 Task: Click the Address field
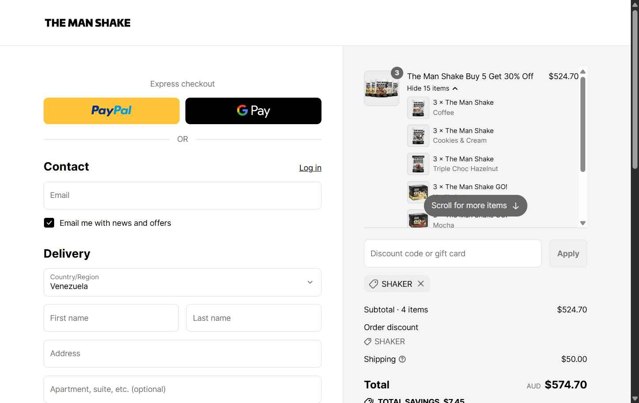tap(182, 353)
